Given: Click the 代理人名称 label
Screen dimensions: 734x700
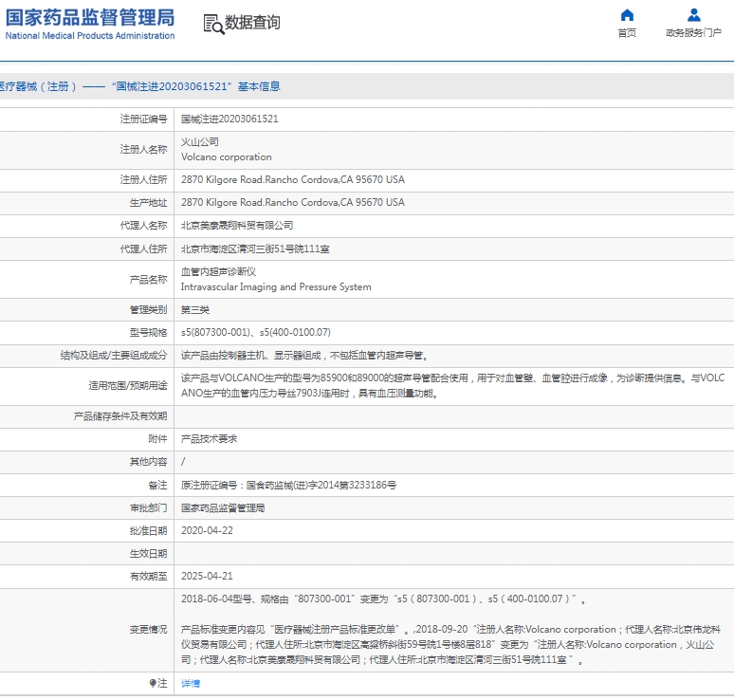Looking at the screenshot, I should pos(143,226).
